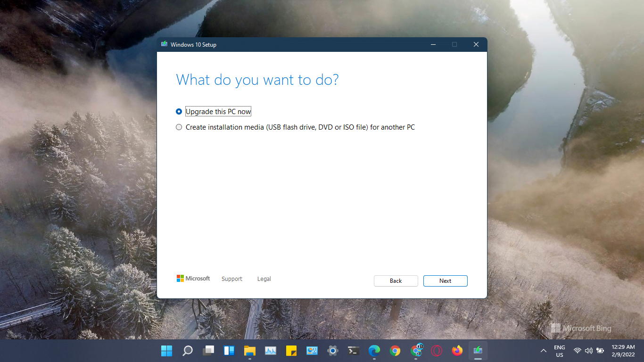Click the Next button
The image size is (644, 362).
click(445, 281)
